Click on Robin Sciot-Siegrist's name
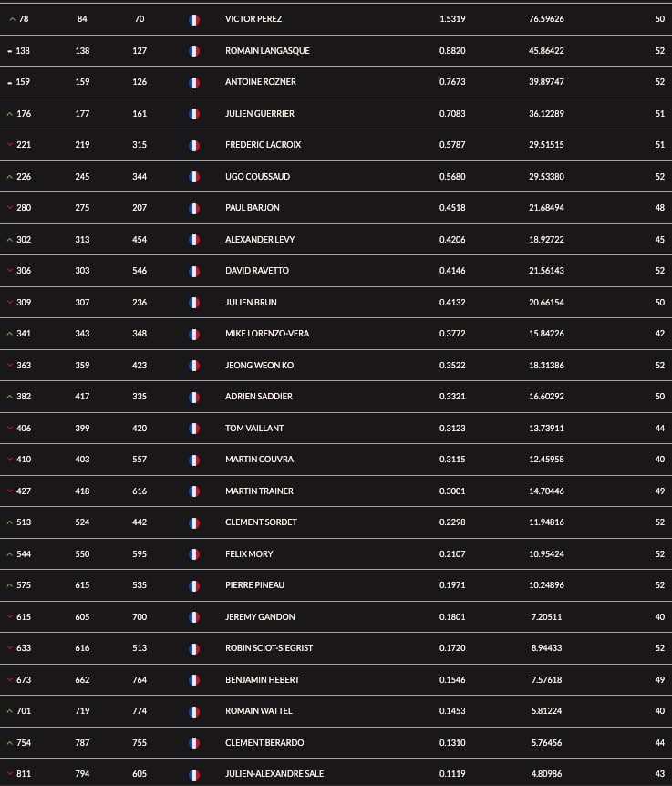Screen dimensions: 672x786 pos(269,648)
